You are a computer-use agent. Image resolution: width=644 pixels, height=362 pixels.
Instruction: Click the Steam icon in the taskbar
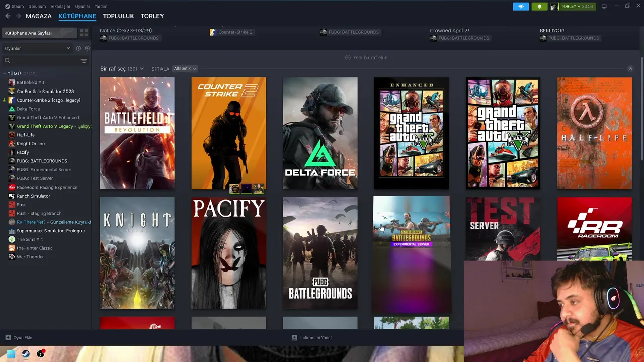[26, 354]
